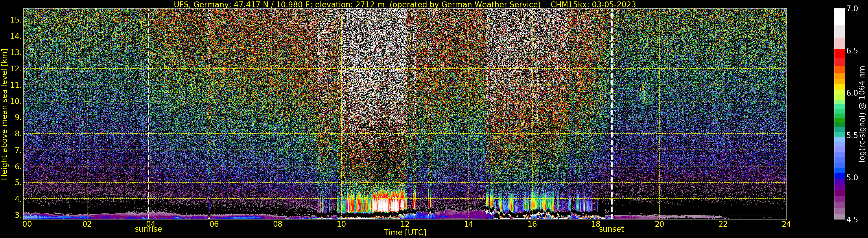This screenshot has height=238, width=868.
Task: Click the height axis tick 3.
Action: (x=18, y=215)
